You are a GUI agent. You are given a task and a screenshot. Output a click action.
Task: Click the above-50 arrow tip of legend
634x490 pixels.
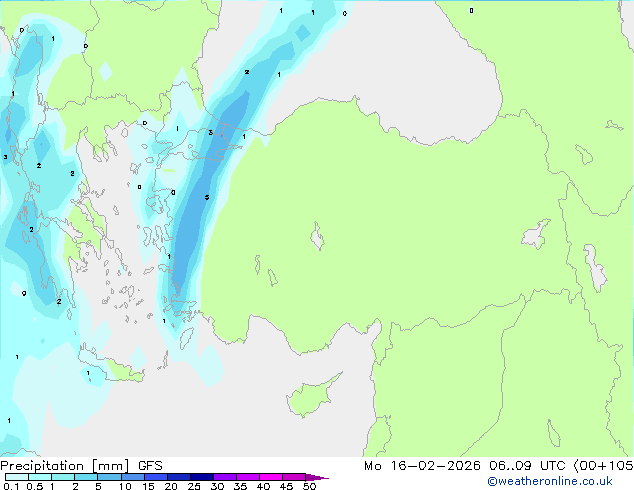tap(317, 477)
